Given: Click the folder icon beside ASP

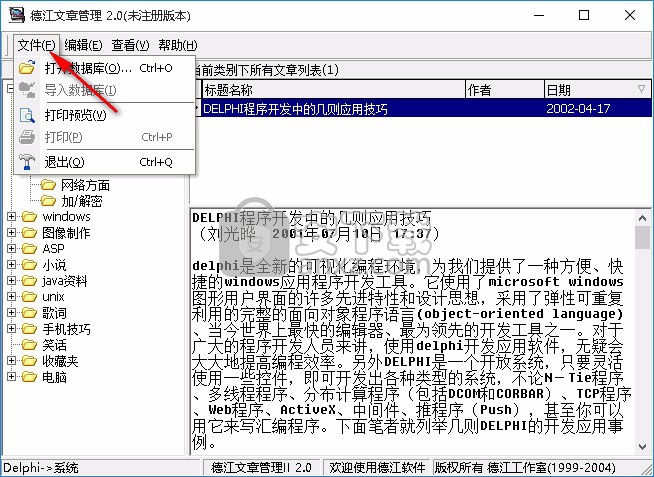Looking at the screenshot, I should 29,249.
